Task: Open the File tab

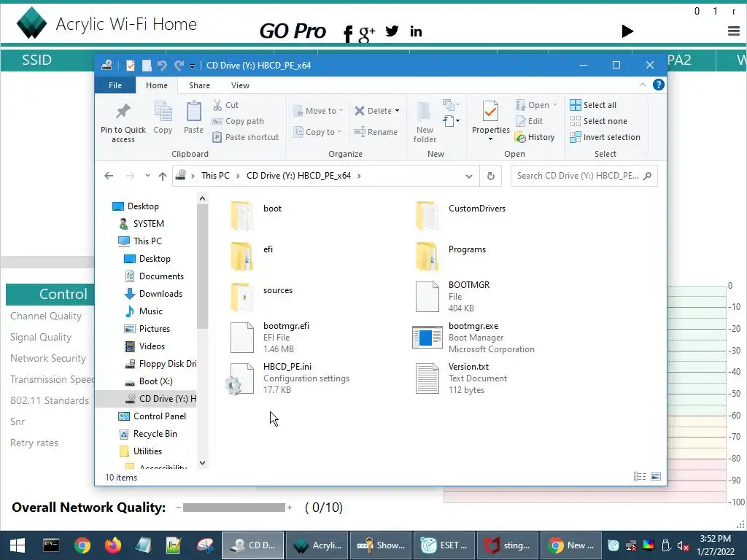Action: pyautogui.click(x=115, y=85)
